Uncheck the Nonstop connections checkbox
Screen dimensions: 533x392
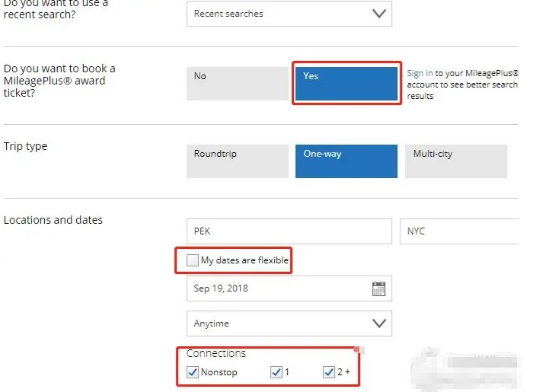coord(193,372)
